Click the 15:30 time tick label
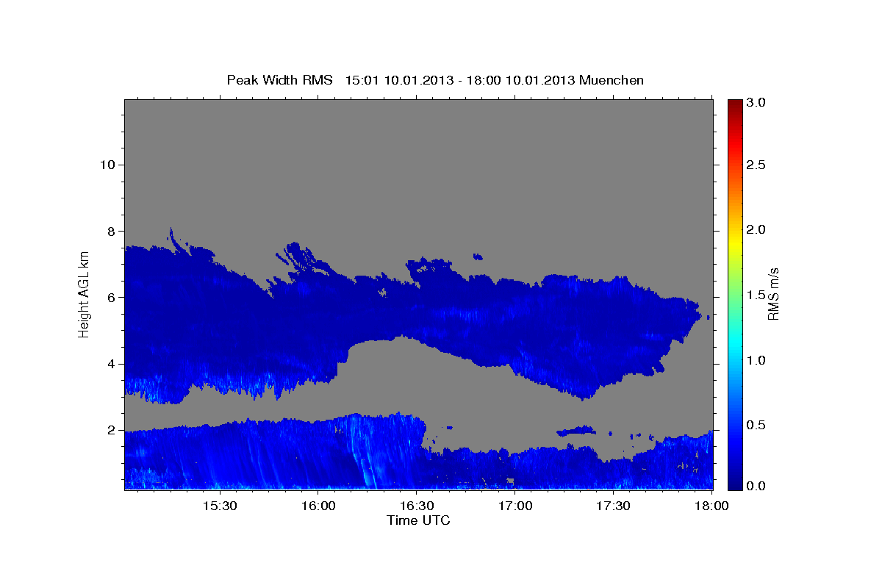Screen dimensions: 882x588 tap(219, 506)
